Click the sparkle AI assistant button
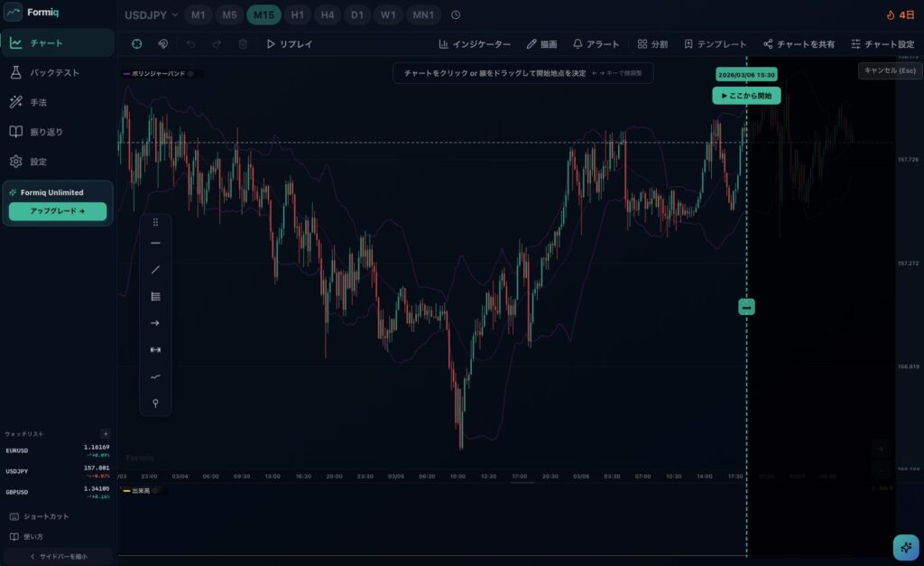The height and width of the screenshot is (566, 924). click(x=906, y=547)
